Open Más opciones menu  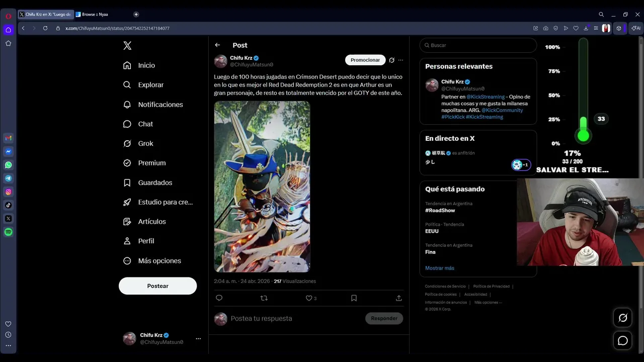coord(152,260)
